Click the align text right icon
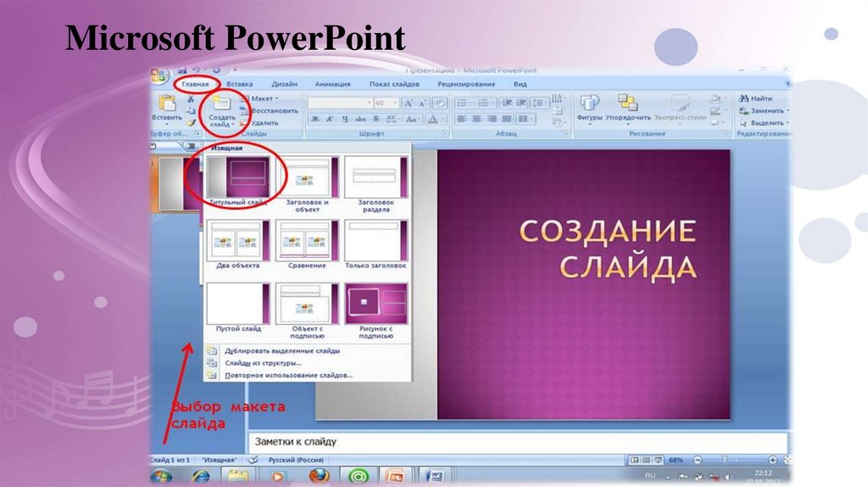This screenshot has width=868, height=487. 492,119
